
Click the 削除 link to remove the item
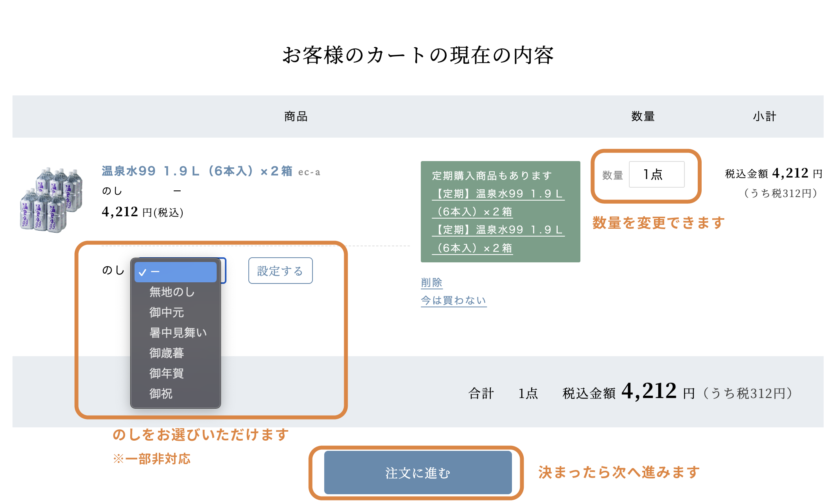pyautogui.click(x=431, y=282)
